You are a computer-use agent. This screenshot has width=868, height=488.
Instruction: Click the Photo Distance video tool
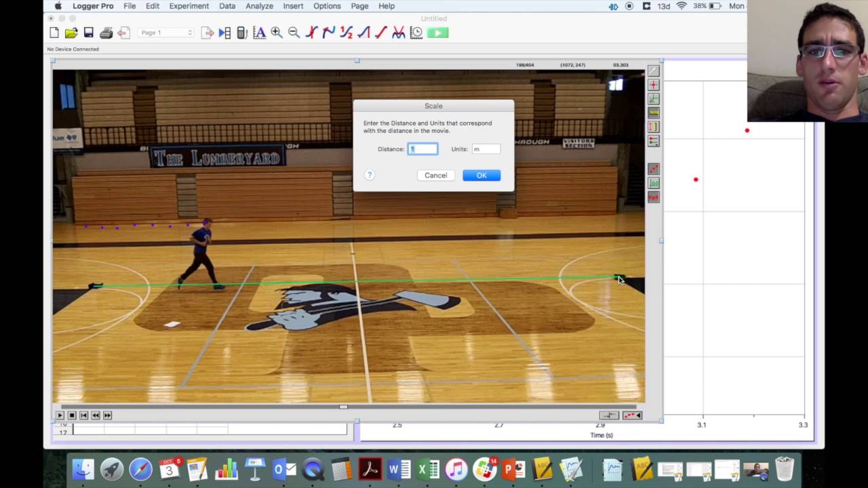click(x=653, y=127)
